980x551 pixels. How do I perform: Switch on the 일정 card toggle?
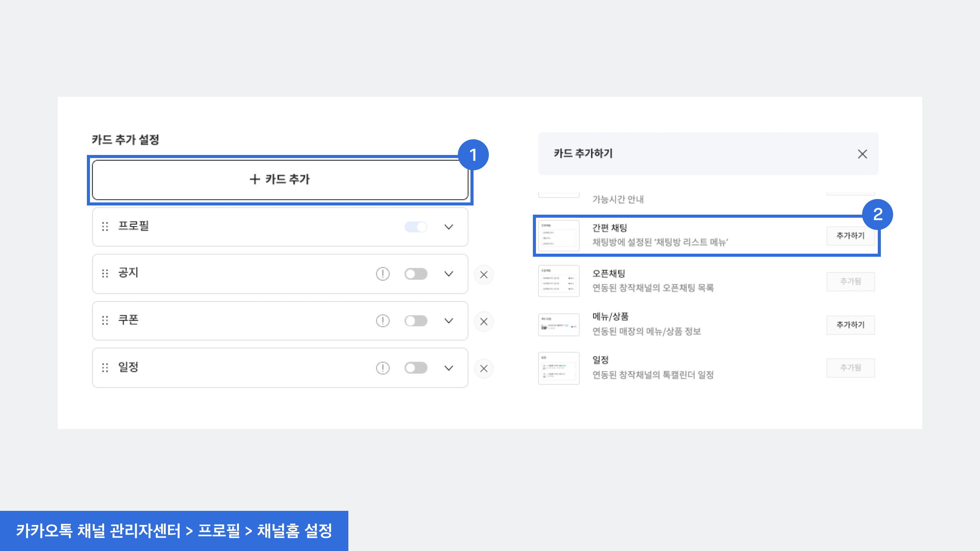pyautogui.click(x=416, y=368)
